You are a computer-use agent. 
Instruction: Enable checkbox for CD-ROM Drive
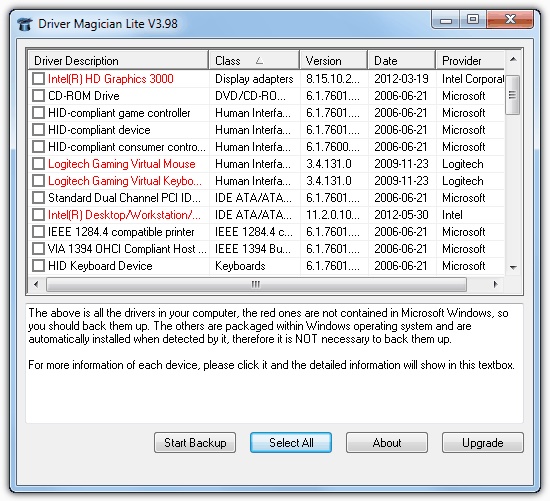pos(38,95)
